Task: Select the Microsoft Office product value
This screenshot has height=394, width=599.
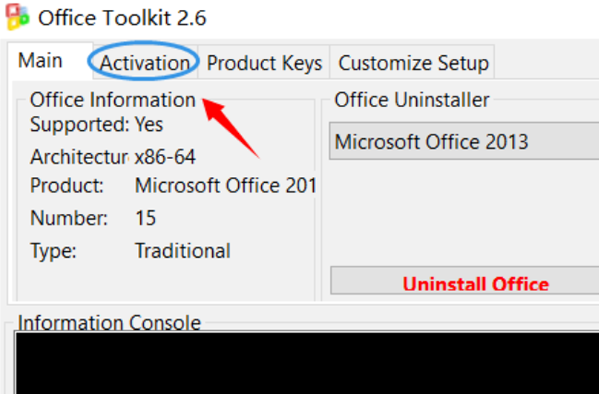Action: (225, 185)
